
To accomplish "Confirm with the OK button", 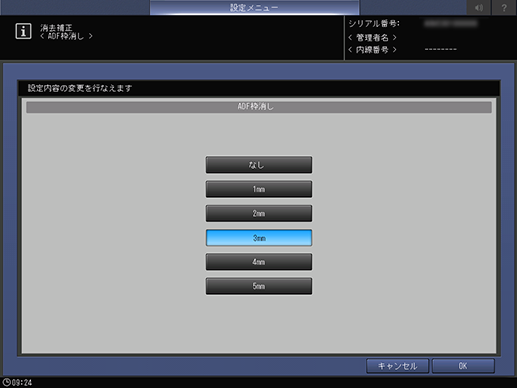I will point(463,366).
